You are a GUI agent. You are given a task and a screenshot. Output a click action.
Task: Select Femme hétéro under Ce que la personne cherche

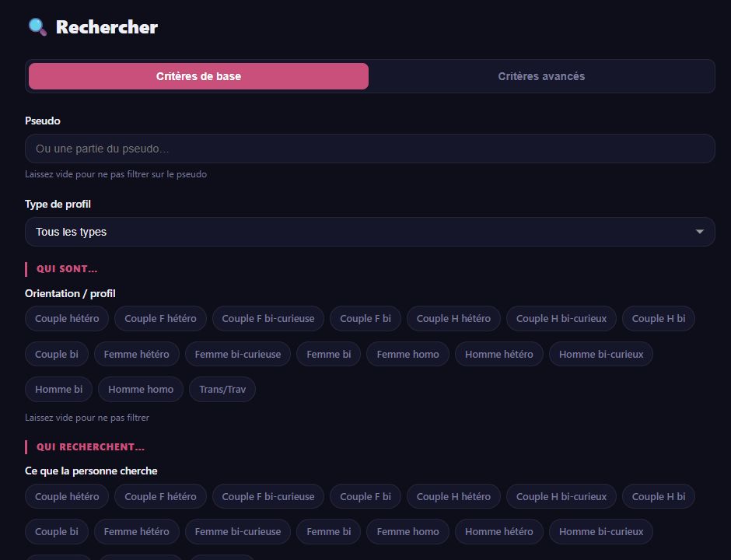137,531
